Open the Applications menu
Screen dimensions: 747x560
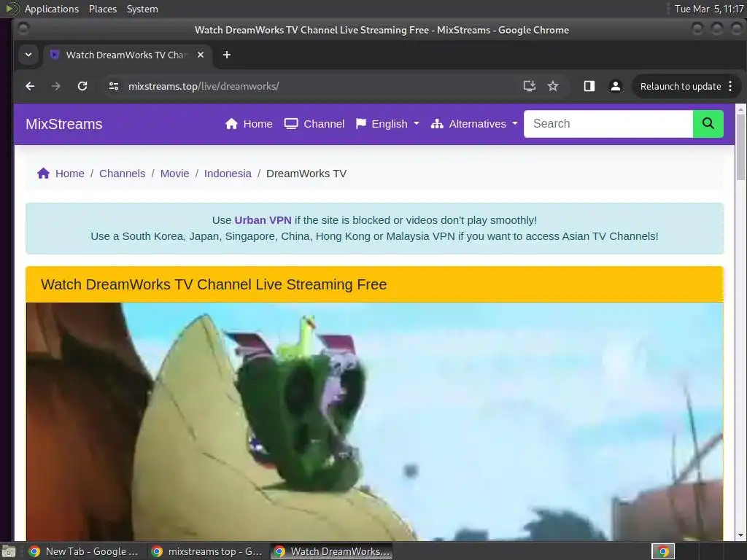tap(52, 9)
